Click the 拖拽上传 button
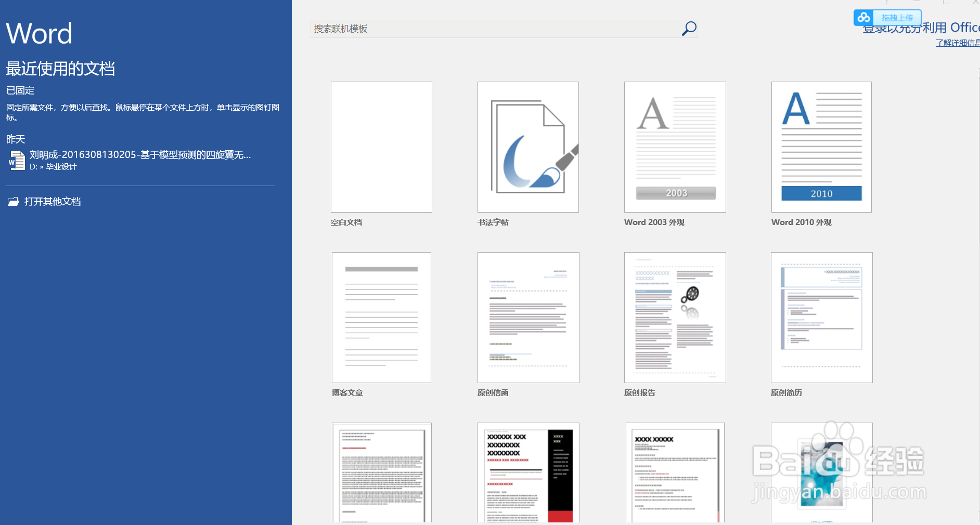Image resolution: width=980 pixels, height=525 pixels. (899, 17)
